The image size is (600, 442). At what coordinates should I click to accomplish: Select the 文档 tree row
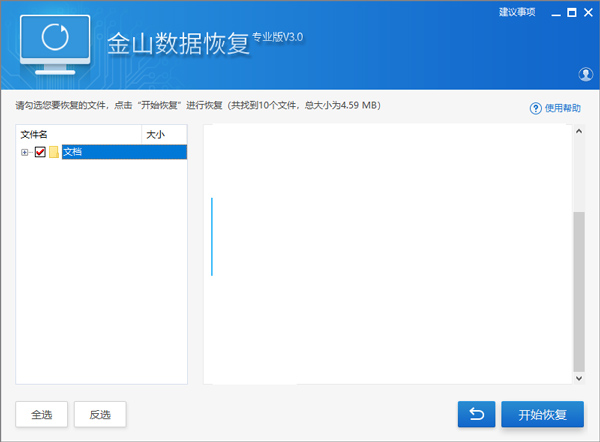[x=124, y=152]
